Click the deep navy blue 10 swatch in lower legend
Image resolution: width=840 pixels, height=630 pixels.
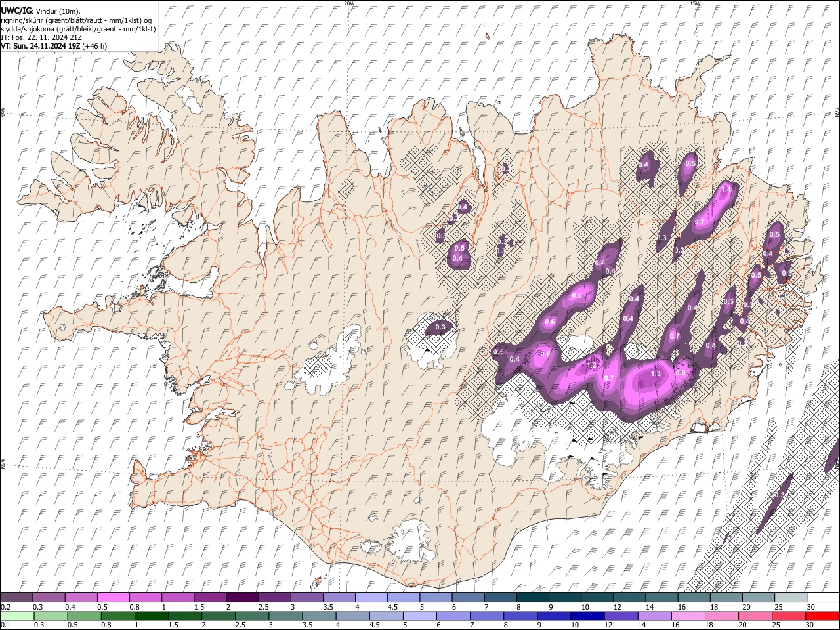pyautogui.click(x=586, y=616)
